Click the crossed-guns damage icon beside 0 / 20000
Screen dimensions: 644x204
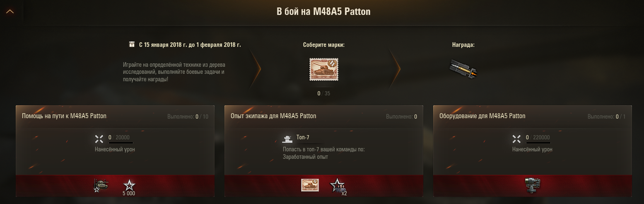pos(99,139)
